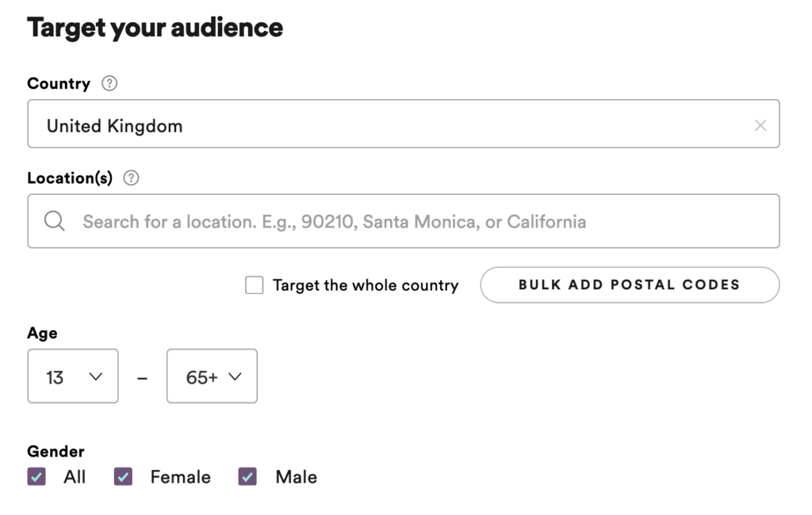
Task: Click the magnifier icon in location search
Action: (55, 221)
